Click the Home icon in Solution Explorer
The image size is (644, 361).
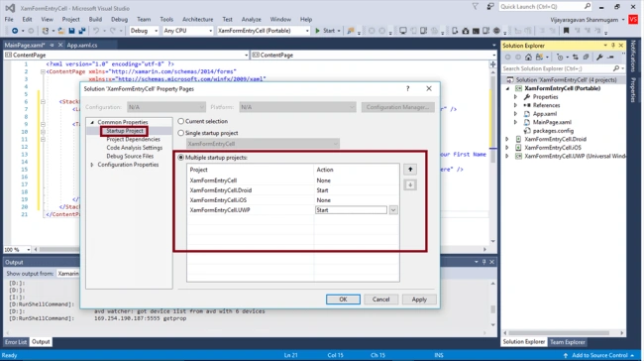[529, 58]
